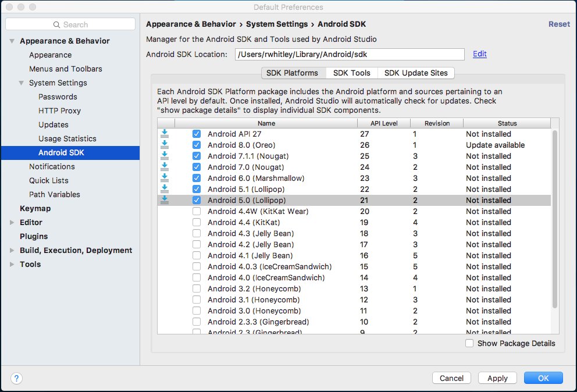577x392 pixels.
Task: Click the Edit link for SDK location
Action: coord(480,54)
